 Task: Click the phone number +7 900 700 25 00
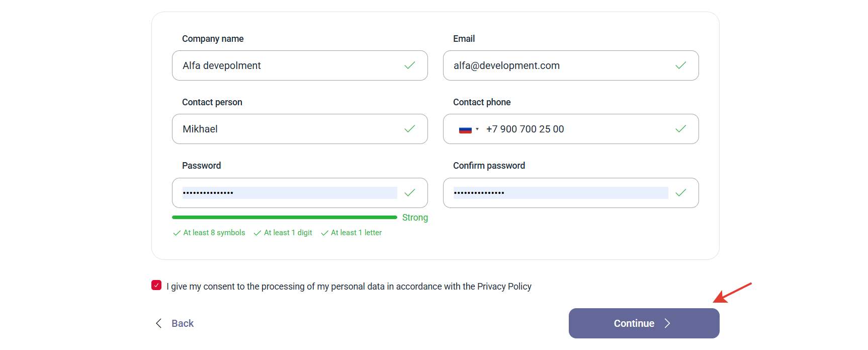pos(525,129)
